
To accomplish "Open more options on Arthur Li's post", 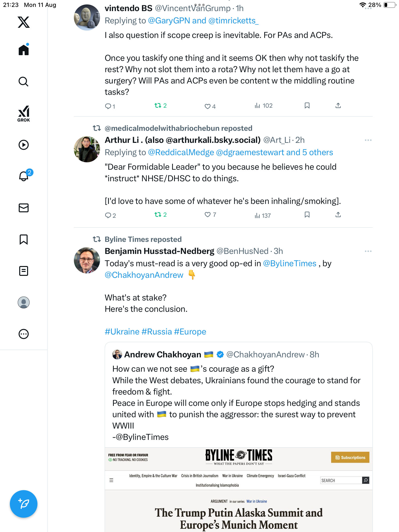I will tap(368, 140).
